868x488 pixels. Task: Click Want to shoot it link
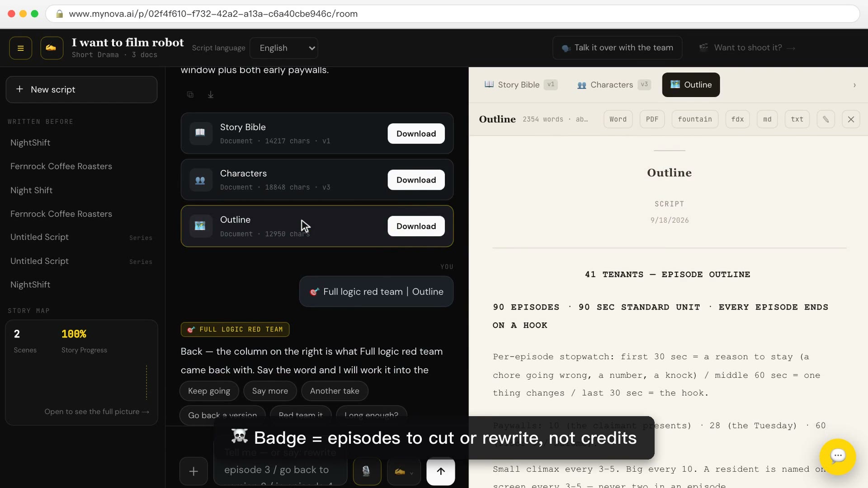point(747,48)
